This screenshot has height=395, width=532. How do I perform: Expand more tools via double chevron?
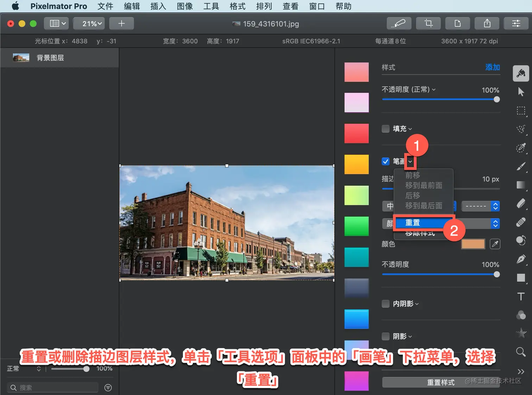(x=521, y=371)
